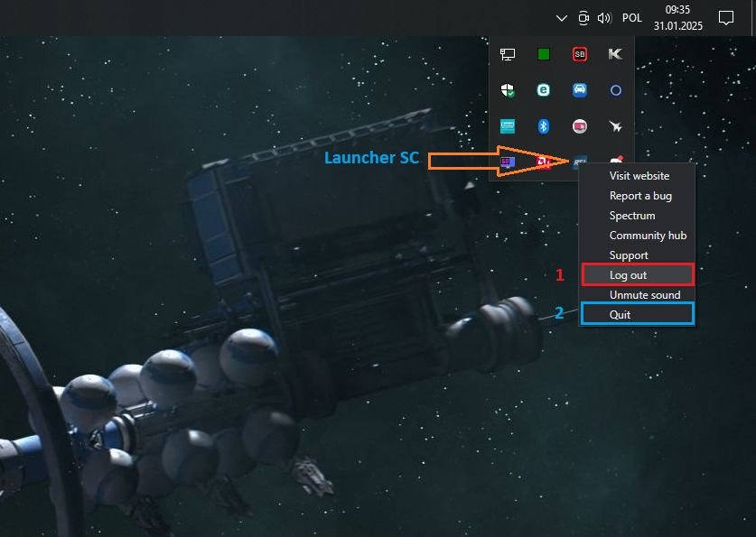Open the red SB tray icon
The image size is (756, 537).
(x=580, y=54)
